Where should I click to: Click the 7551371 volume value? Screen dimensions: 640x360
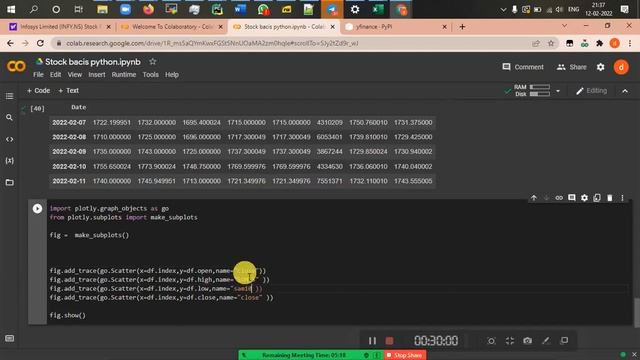(329, 181)
